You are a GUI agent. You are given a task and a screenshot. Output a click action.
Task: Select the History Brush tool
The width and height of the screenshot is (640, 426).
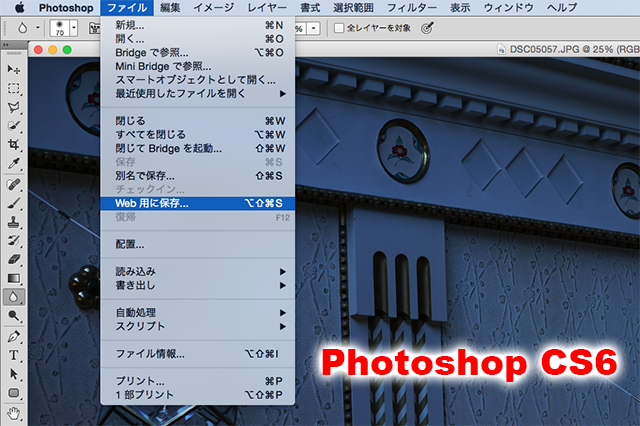coord(13,241)
